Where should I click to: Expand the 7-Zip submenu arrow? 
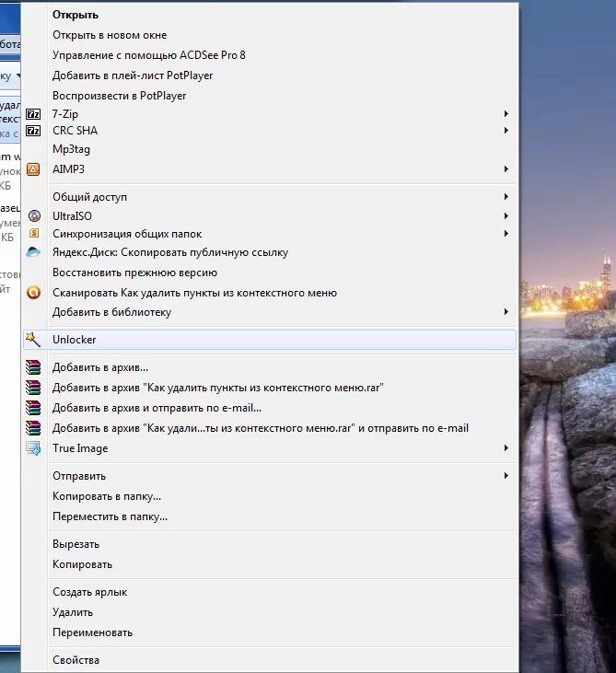point(506,114)
